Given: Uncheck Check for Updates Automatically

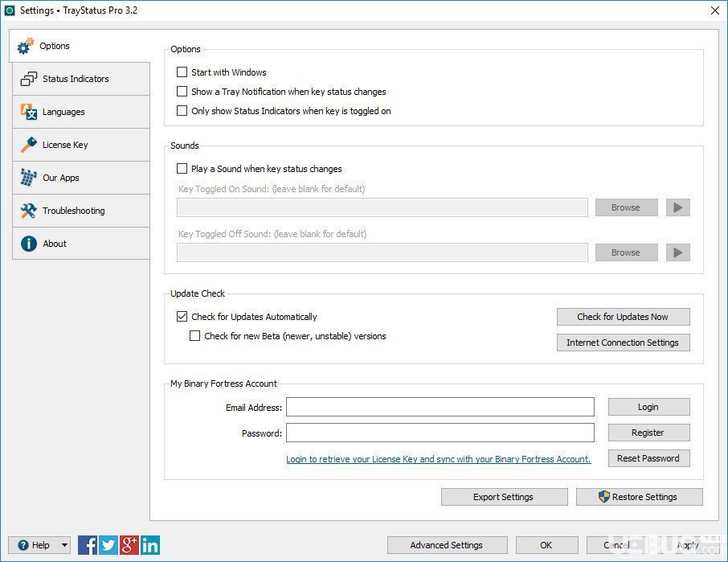Looking at the screenshot, I should 182,317.
